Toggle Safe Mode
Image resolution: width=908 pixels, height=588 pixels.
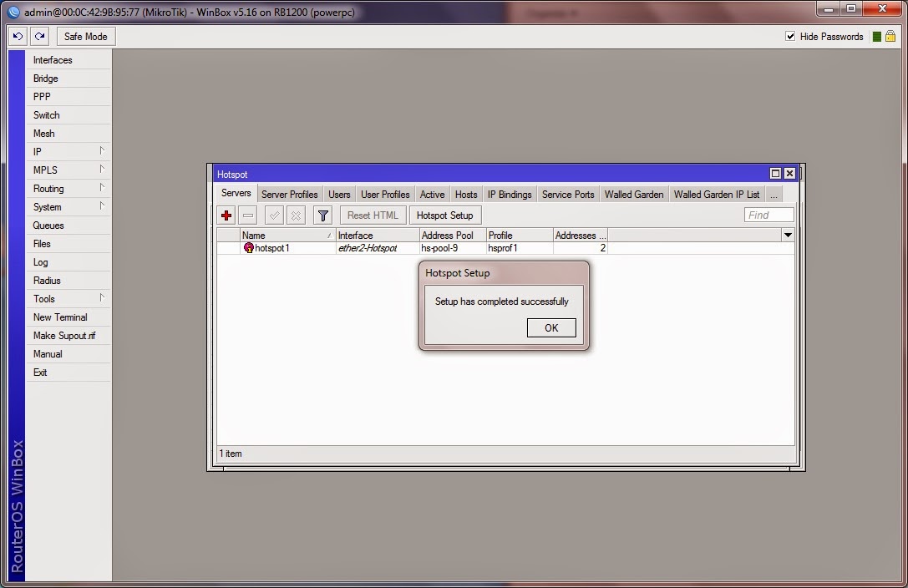(x=86, y=37)
